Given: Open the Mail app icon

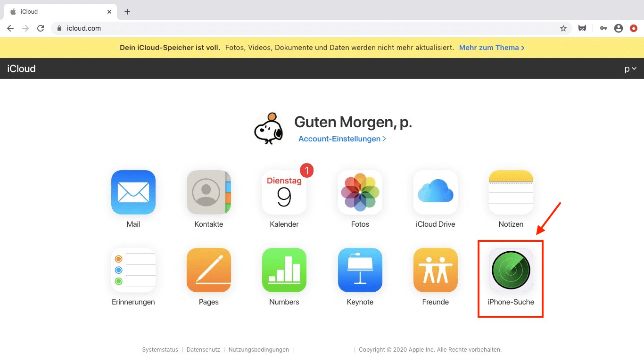Looking at the screenshot, I should pos(133,192).
